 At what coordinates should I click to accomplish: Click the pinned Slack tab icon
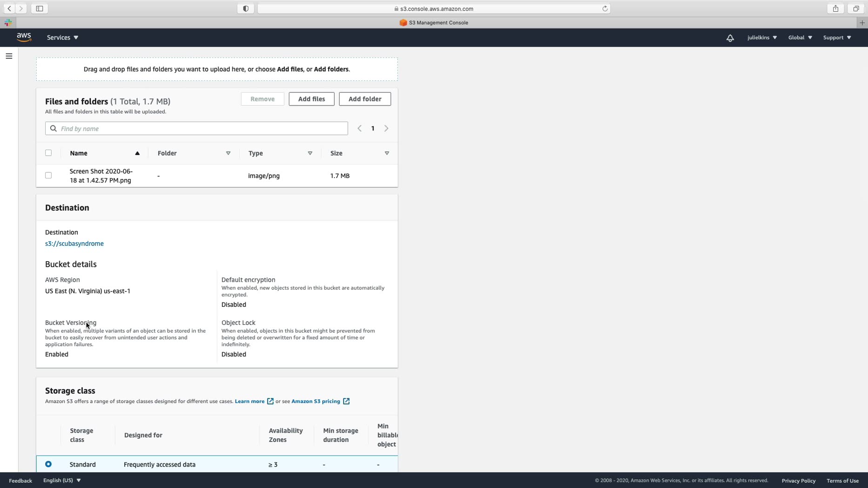point(8,22)
